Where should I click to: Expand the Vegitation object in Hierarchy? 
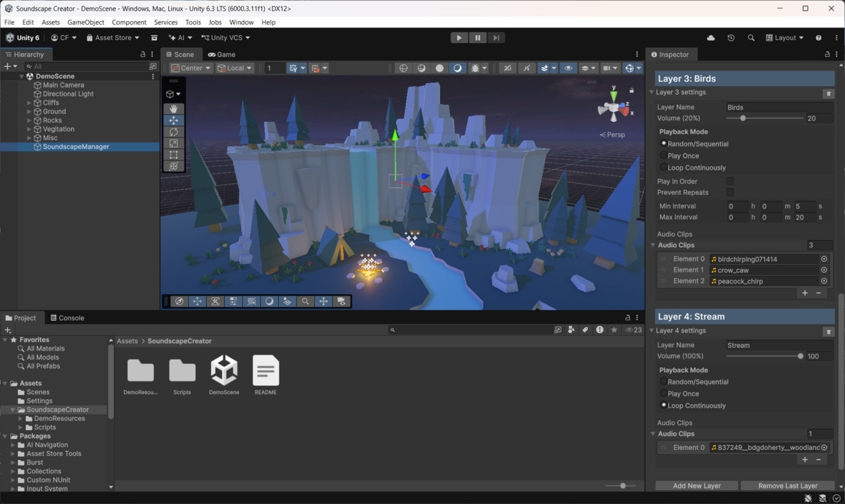point(30,129)
